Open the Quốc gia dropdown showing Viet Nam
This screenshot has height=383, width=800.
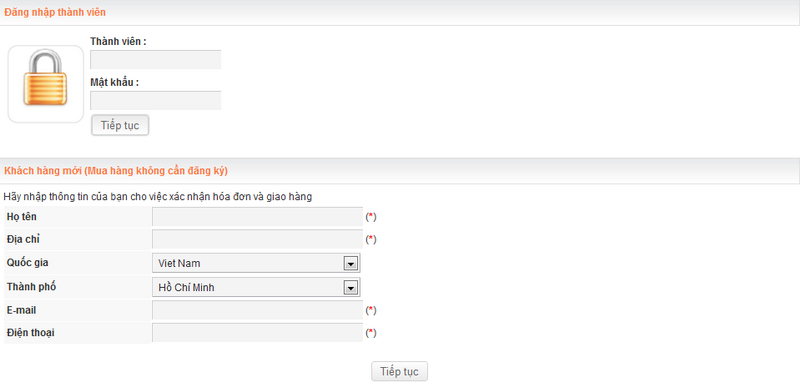tap(256, 263)
